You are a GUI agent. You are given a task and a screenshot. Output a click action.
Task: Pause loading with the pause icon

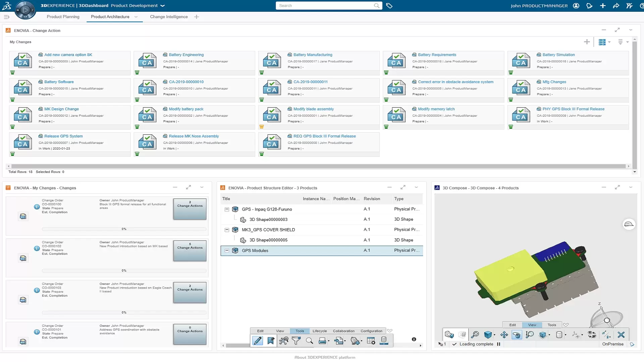tap(498, 344)
